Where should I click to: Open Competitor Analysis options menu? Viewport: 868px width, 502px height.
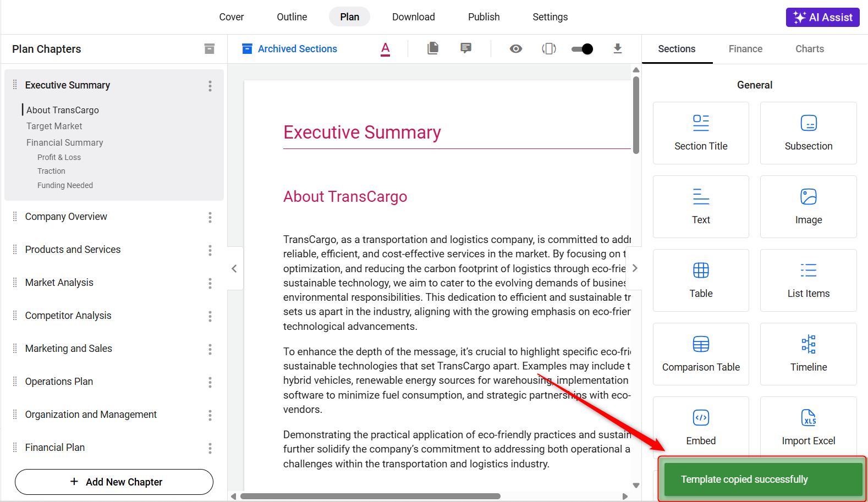coord(210,316)
